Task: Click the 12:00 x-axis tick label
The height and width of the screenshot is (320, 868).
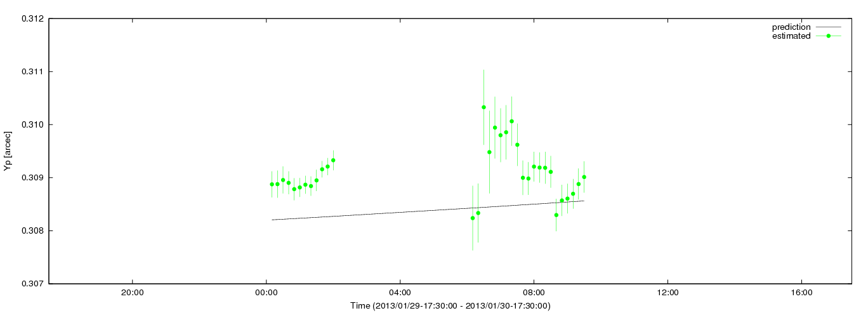Action: click(667, 293)
